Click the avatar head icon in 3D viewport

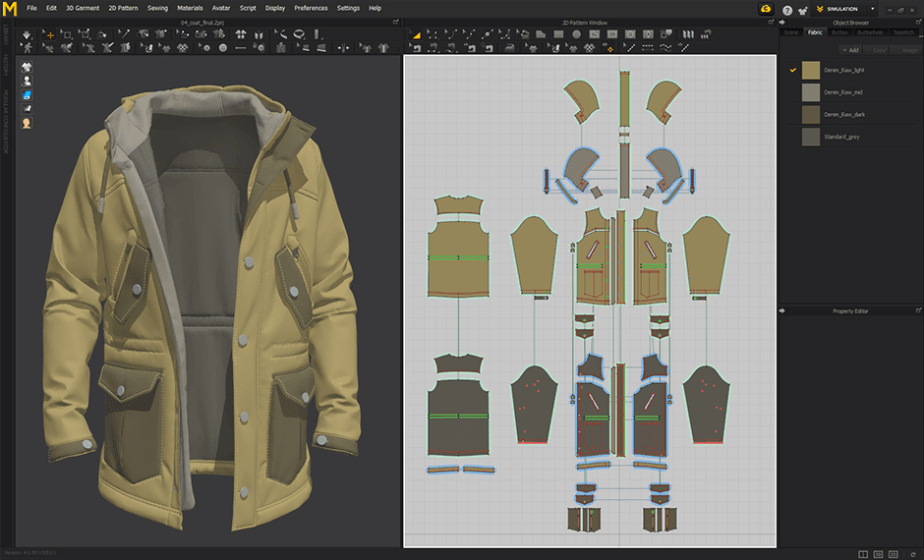click(x=27, y=123)
